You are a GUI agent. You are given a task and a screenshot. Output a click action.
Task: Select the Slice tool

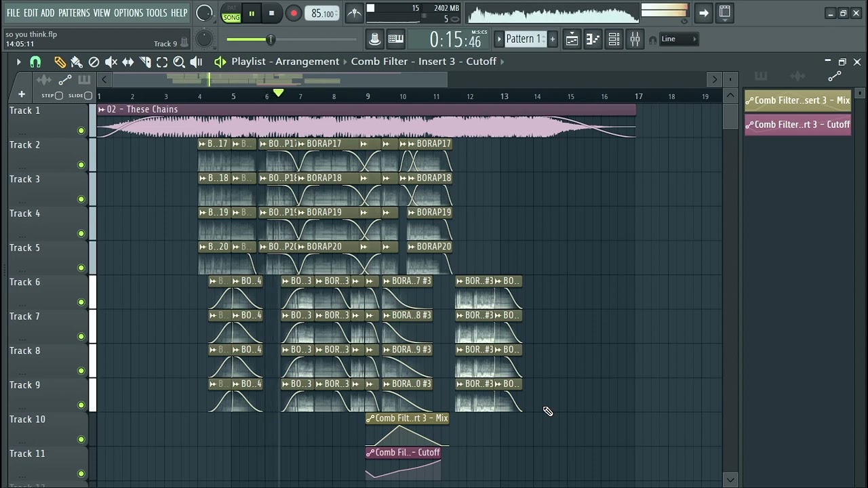[x=144, y=62]
